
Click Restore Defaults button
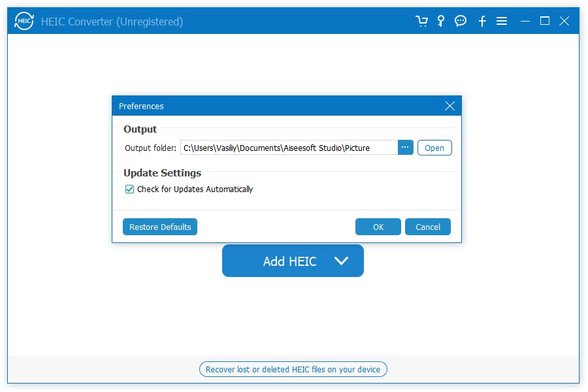(160, 227)
